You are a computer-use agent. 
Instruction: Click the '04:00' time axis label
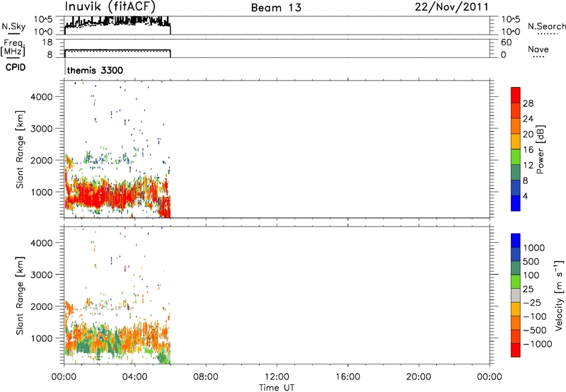tap(134, 377)
